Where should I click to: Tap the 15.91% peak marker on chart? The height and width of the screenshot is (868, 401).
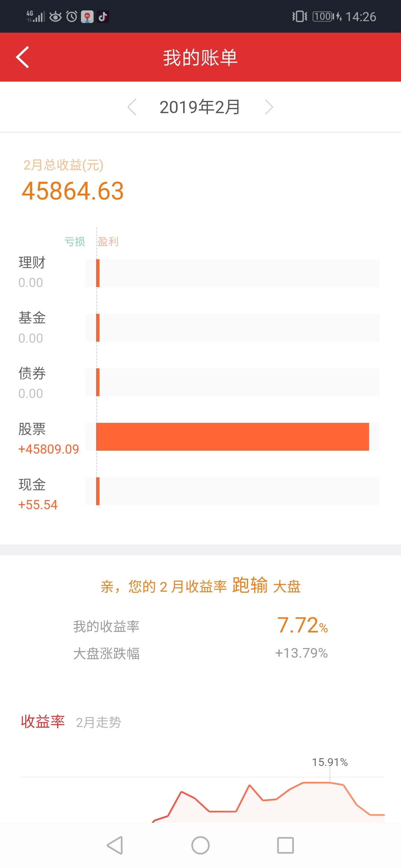tap(330, 762)
